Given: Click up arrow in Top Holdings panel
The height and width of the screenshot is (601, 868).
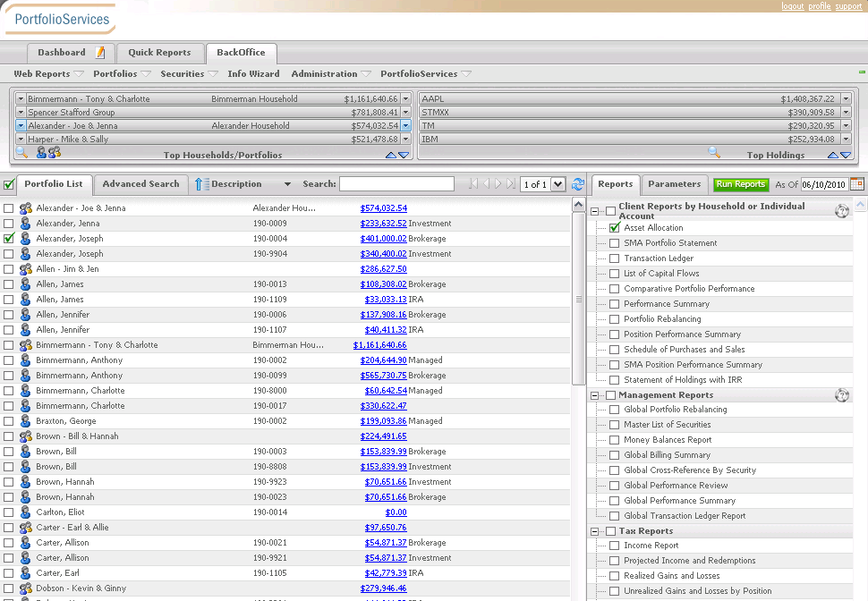Looking at the screenshot, I should pos(832,156).
